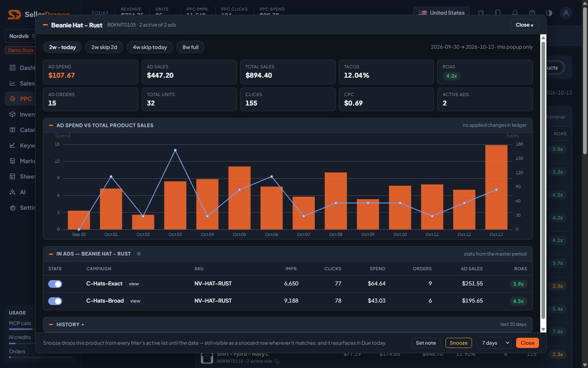This screenshot has width=588, height=368.
Task: Click the Oct 13 spend bar in chart
Action: click(497, 187)
